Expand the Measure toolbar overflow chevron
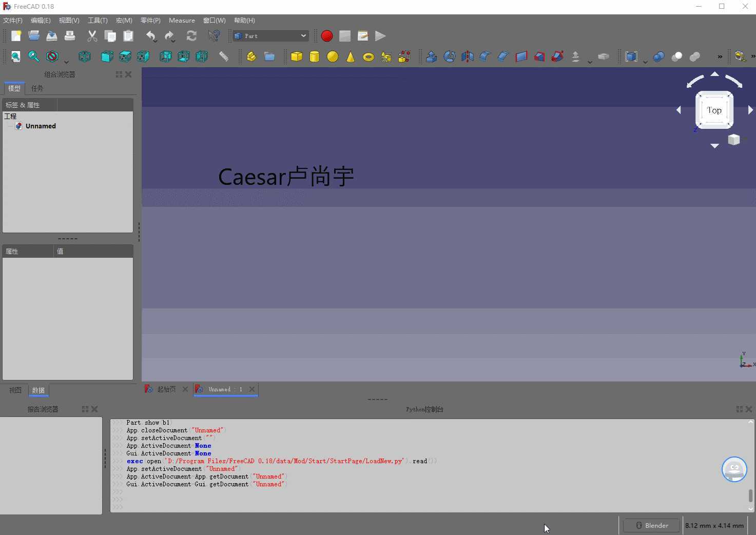Screen dimensions: 756x535 tap(753, 56)
